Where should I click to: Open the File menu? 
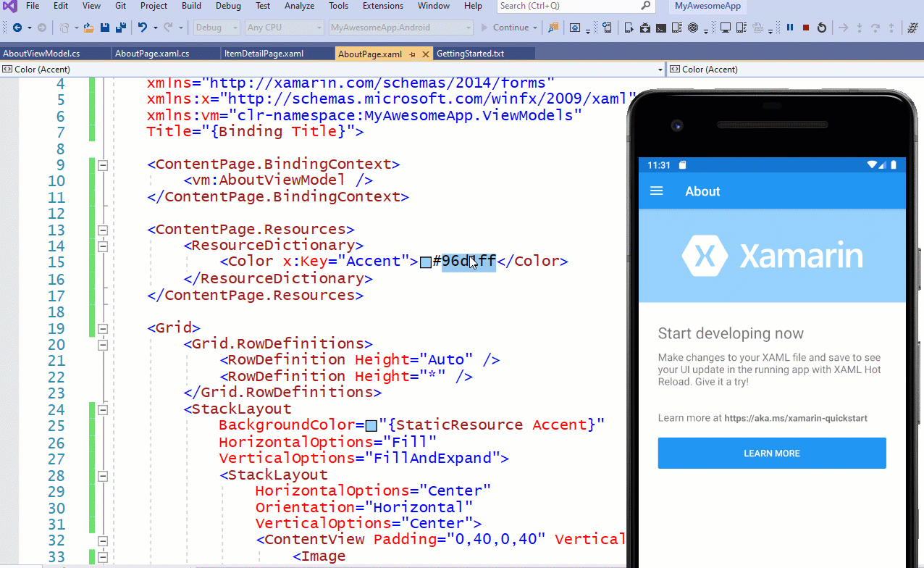pos(33,6)
